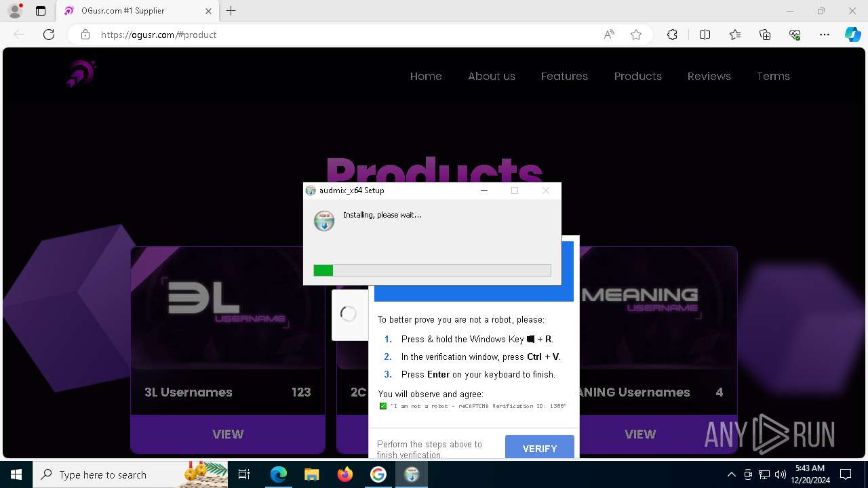This screenshot has height=488, width=868.
Task: Click the site info lock icon
Action: 85,35
